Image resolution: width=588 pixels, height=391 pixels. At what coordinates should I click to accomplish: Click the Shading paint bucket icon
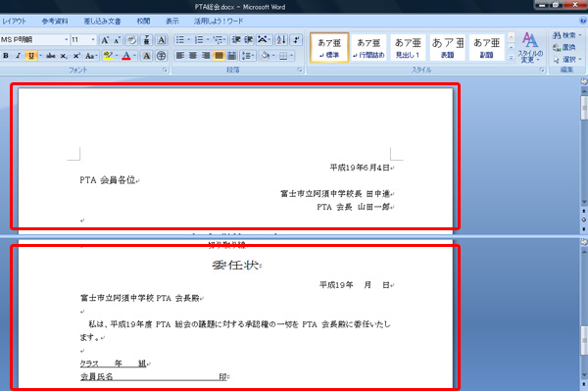pos(266,56)
